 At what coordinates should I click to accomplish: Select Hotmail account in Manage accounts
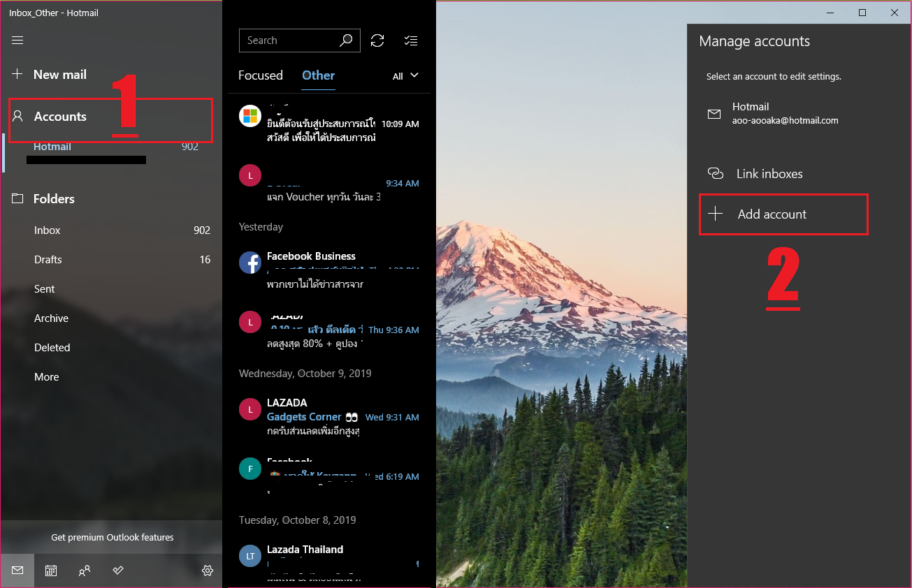pos(799,114)
